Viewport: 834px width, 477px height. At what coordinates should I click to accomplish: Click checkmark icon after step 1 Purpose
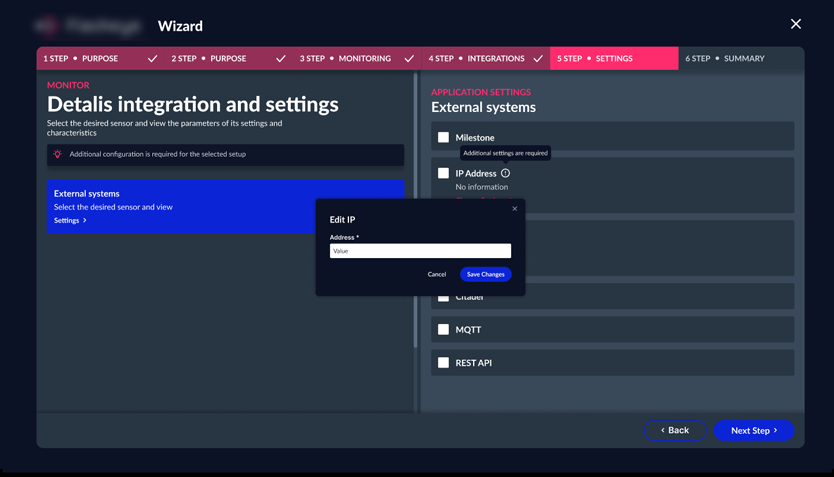click(x=152, y=59)
